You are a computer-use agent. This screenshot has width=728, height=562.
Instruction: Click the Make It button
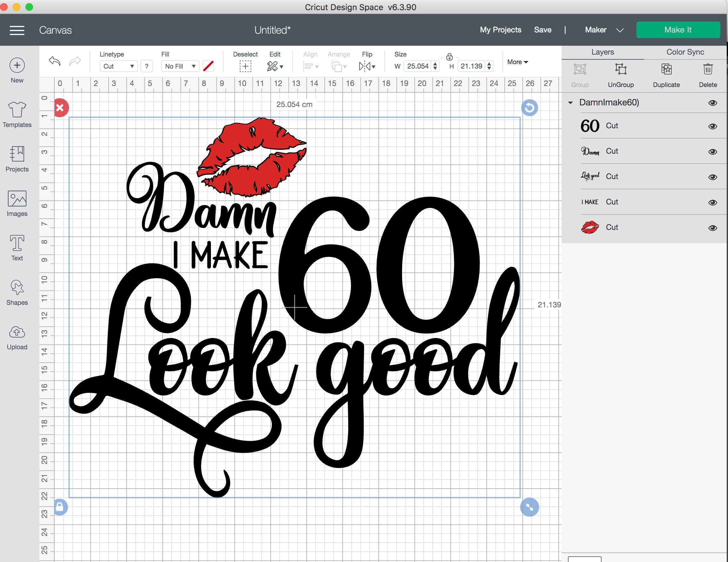[678, 30]
